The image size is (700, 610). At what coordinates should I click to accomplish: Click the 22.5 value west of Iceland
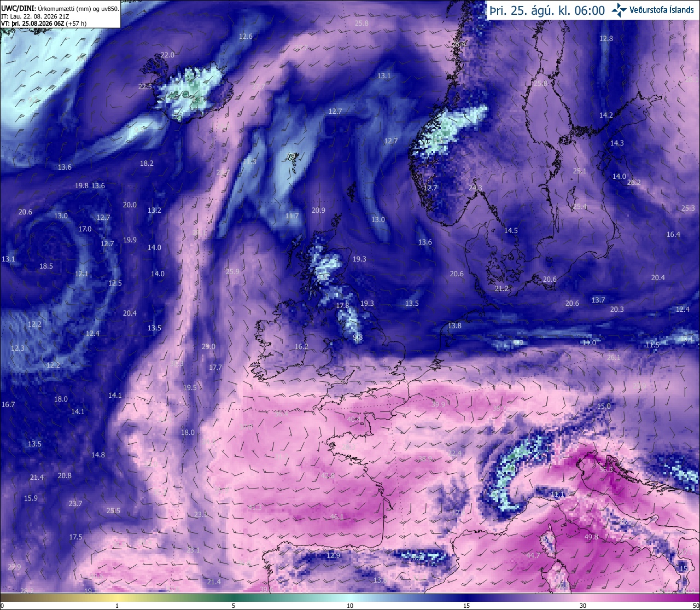click(145, 86)
